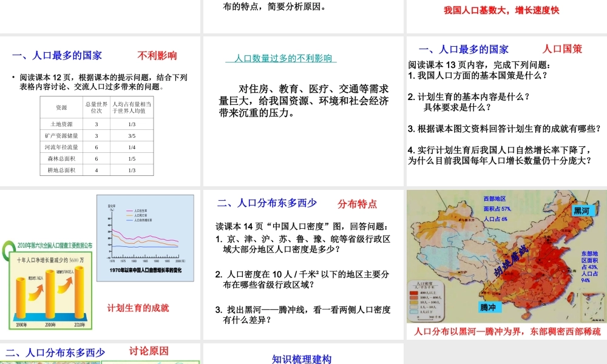Click the table cell 河流年径流量

[x=61, y=147]
